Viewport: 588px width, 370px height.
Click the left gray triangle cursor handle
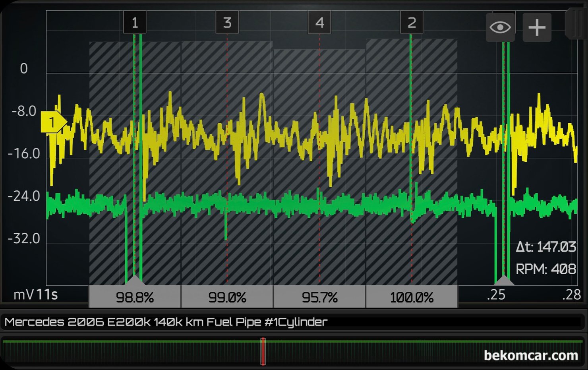pyautogui.click(x=136, y=280)
